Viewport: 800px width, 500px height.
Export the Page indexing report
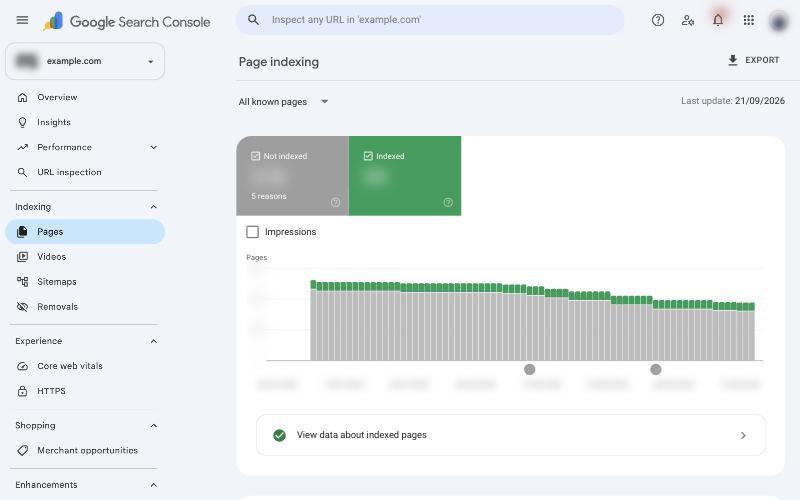tap(753, 60)
